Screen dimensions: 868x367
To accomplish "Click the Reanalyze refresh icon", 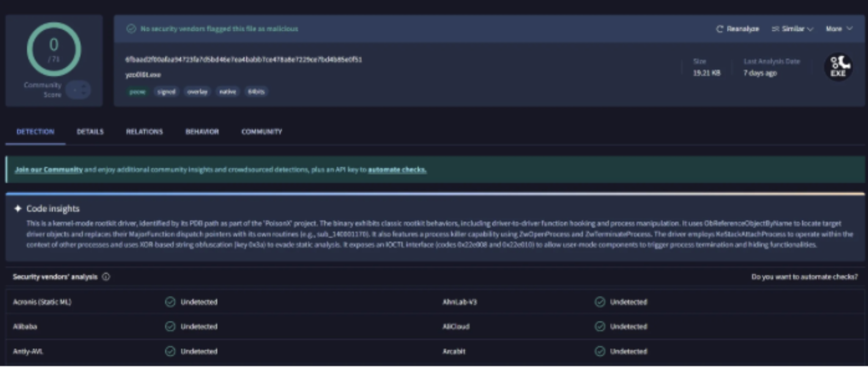I will pyautogui.click(x=719, y=29).
